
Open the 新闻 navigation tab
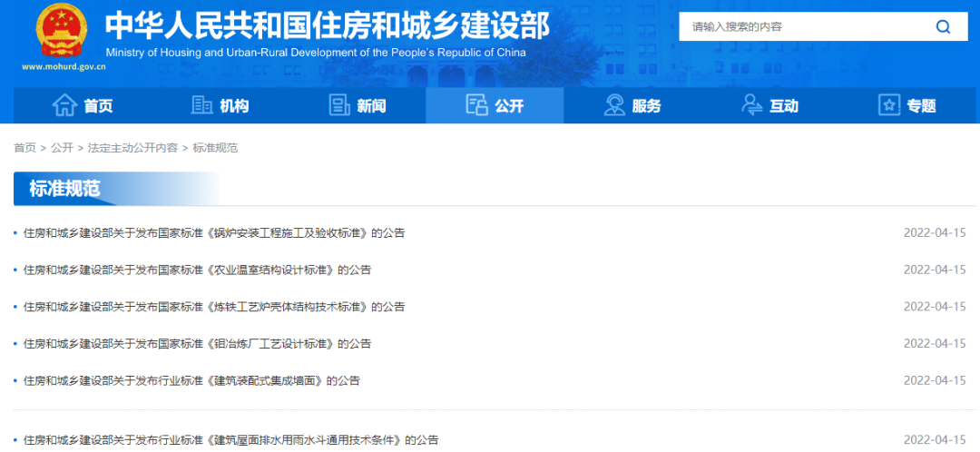pos(357,105)
